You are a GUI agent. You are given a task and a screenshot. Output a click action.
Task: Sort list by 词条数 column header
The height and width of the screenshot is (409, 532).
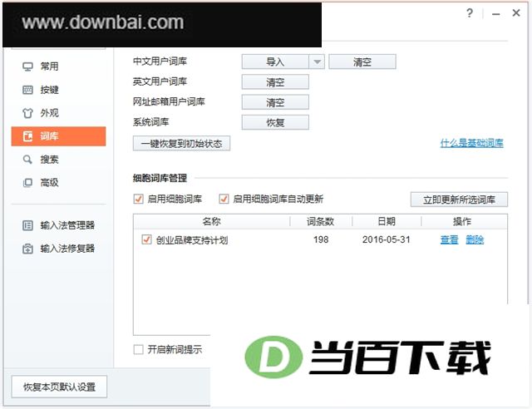point(321,222)
